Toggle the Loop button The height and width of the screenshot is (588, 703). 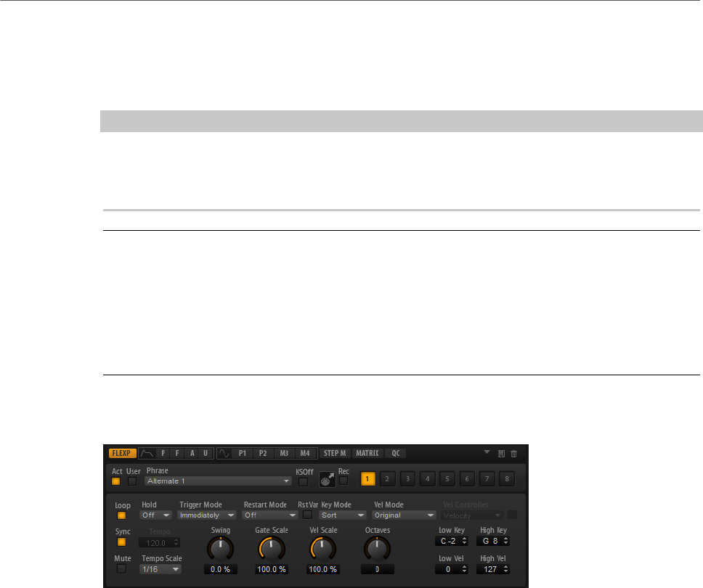121,515
